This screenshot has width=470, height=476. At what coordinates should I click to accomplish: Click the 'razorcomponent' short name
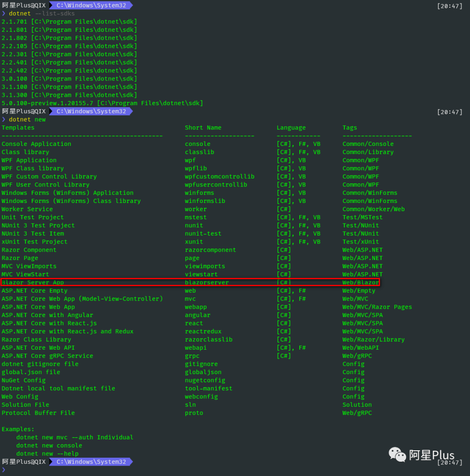click(210, 250)
